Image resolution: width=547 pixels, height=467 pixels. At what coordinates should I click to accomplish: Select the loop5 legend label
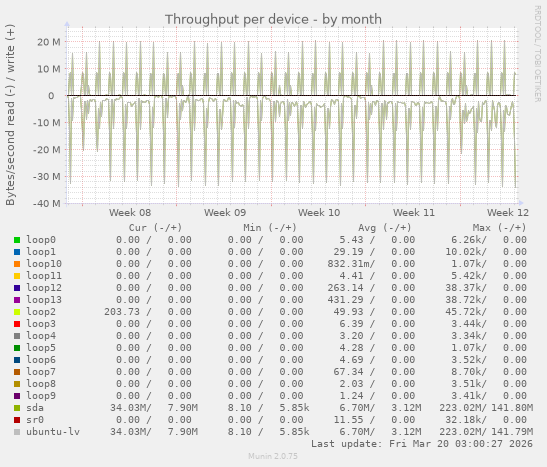click(x=41, y=348)
